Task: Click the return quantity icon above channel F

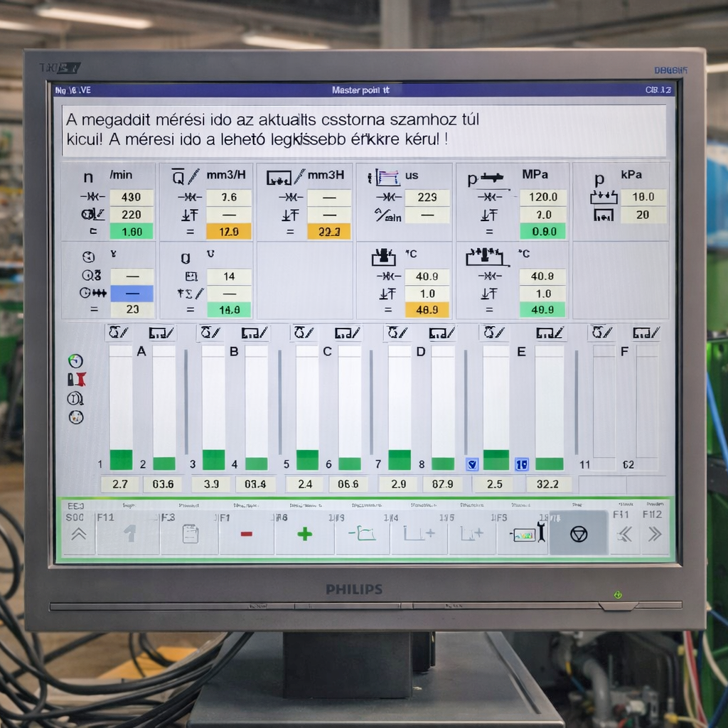Action: [x=646, y=332]
